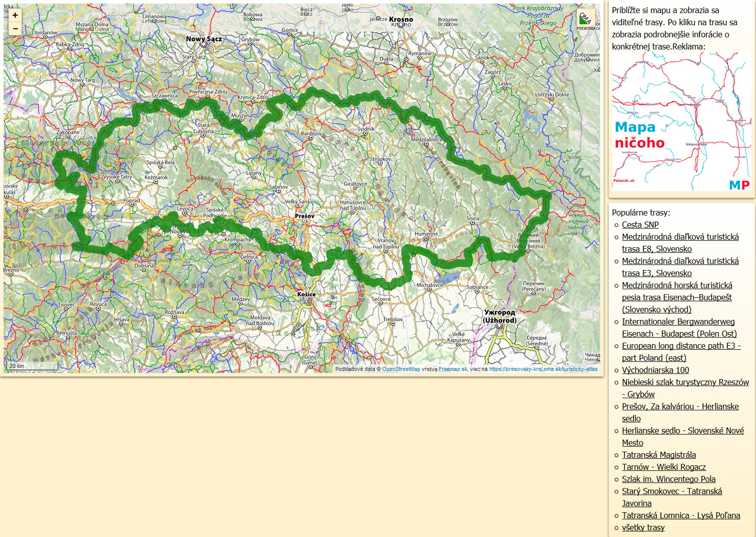Show all routes via všetky trasy
The height and width of the screenshot is (537, 756).
click(643, 527)
